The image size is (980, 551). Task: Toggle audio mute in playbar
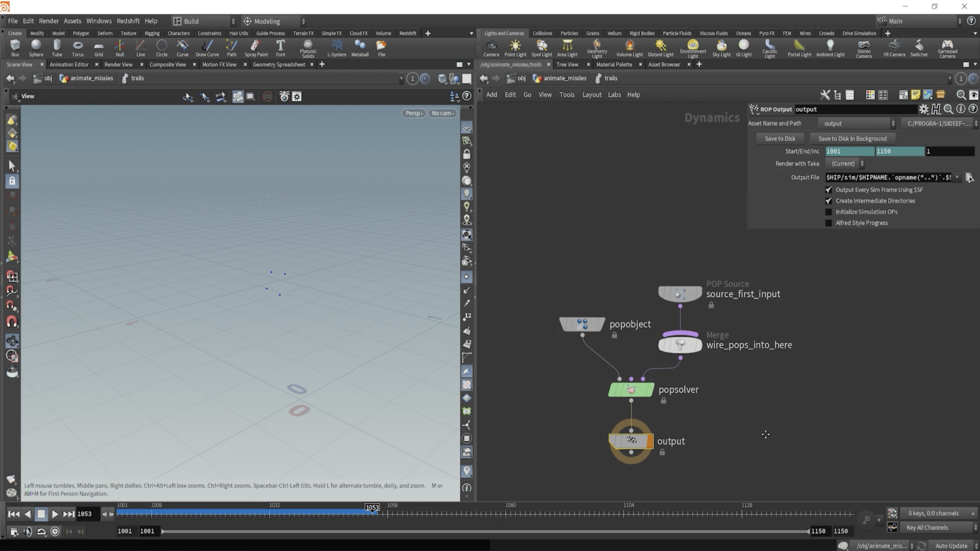(x=28, y=532)
